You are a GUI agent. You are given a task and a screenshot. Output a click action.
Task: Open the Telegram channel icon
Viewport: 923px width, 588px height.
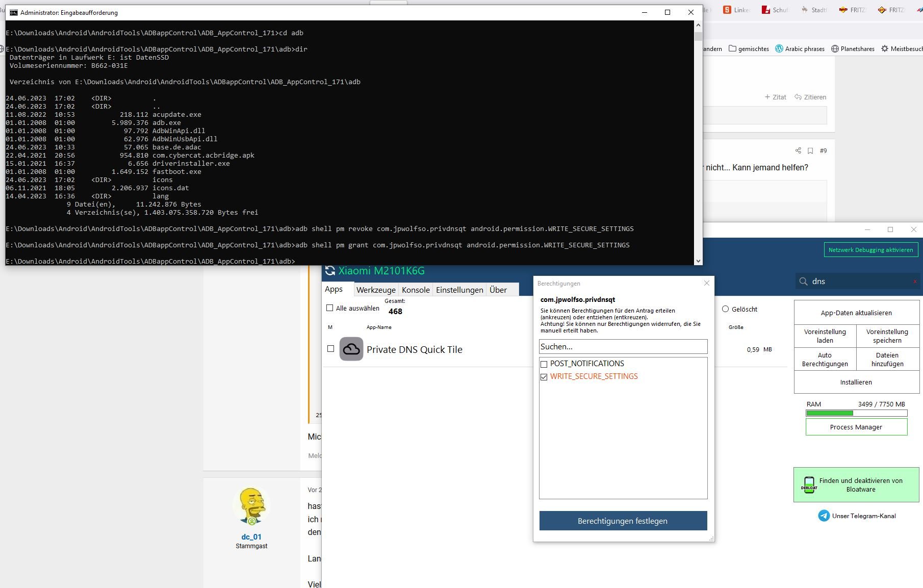click(824, 516)
